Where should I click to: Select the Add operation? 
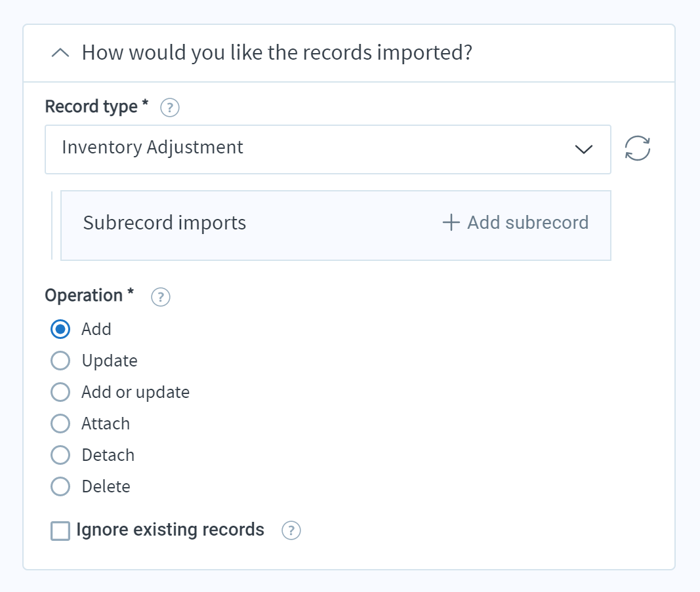(x=60, y=329)
